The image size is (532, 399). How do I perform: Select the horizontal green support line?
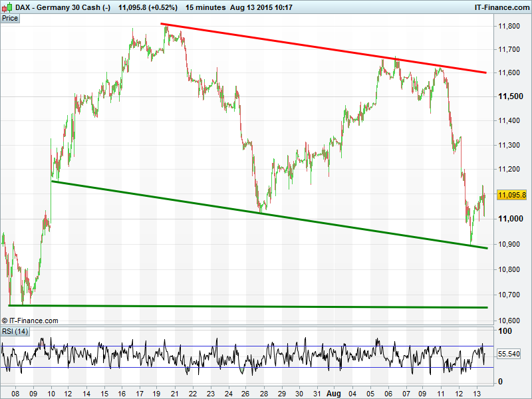pyautogui.click(x=246, y=307)
